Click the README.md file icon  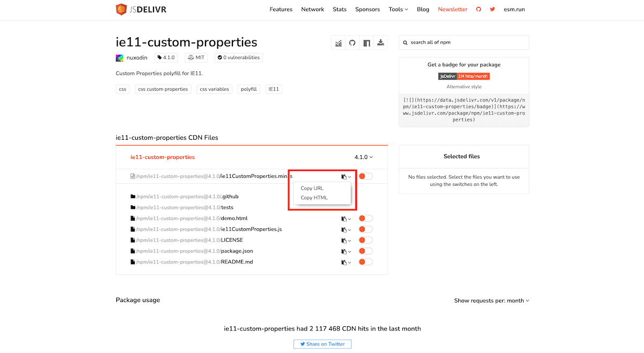point(133,262)
